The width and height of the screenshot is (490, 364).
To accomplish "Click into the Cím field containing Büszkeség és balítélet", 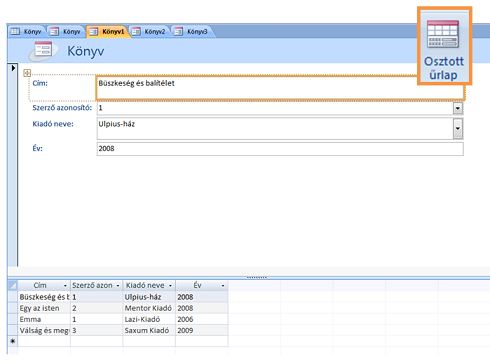I will pyautogui.click(x=280, y=88).
